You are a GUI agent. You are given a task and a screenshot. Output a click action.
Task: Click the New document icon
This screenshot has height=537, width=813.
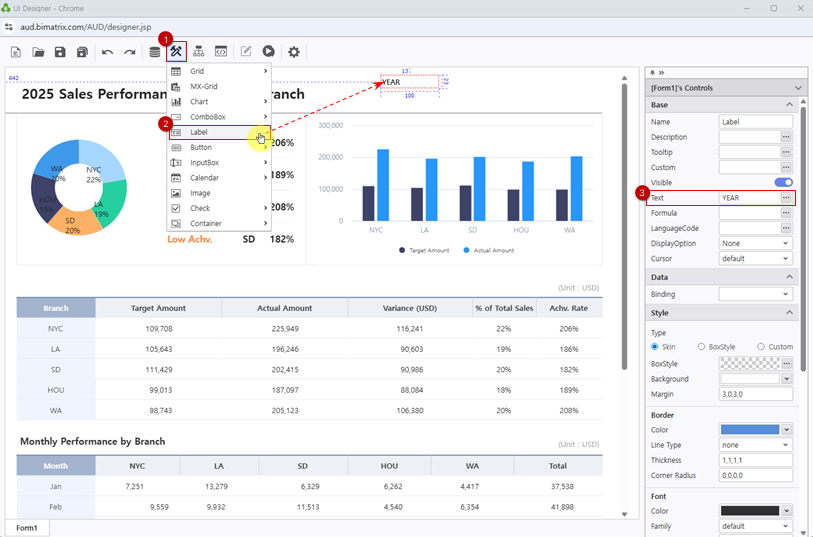(x=15, y=52)
